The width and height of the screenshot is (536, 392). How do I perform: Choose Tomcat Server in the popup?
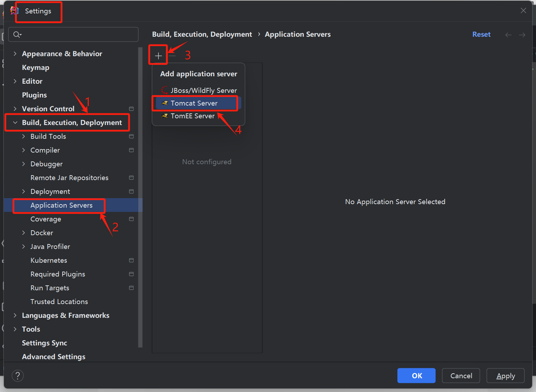pos(198,103)
